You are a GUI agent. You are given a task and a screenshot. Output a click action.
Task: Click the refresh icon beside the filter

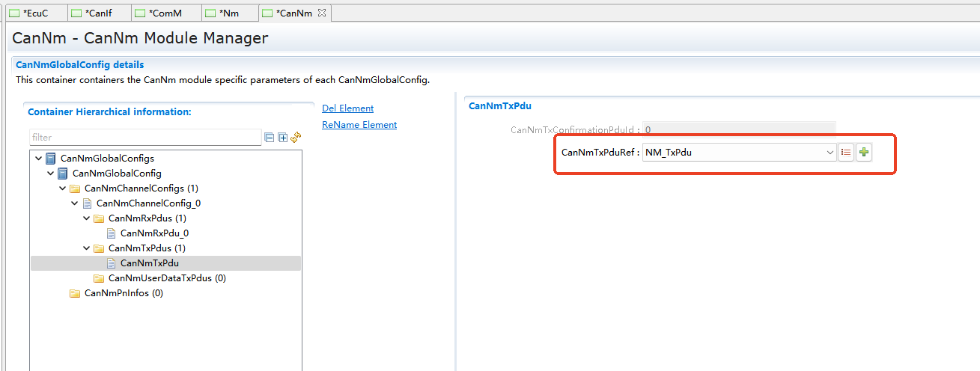pyautogui.click(x=296, y=138)
